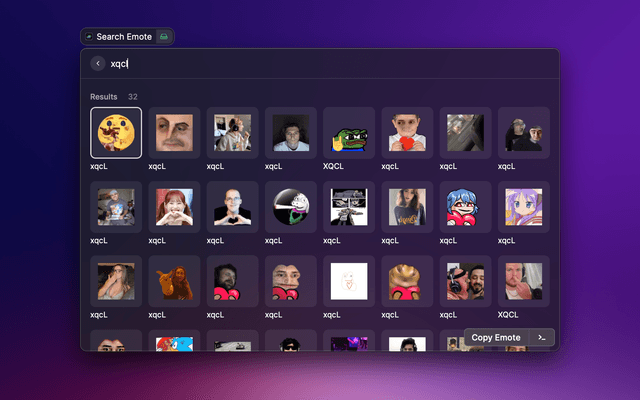Click the Search Emote command label

coord(123,36)
